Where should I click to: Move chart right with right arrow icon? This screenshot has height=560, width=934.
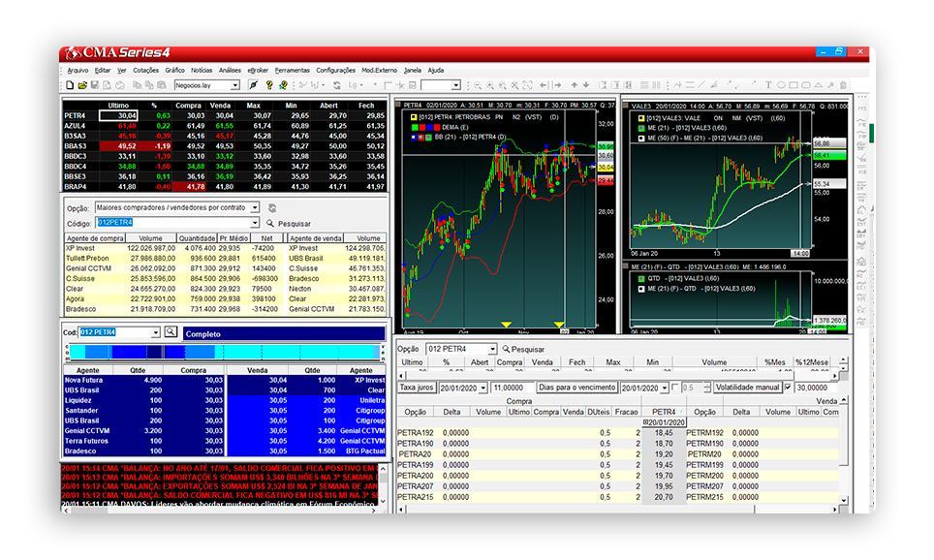tap(558, 85)
